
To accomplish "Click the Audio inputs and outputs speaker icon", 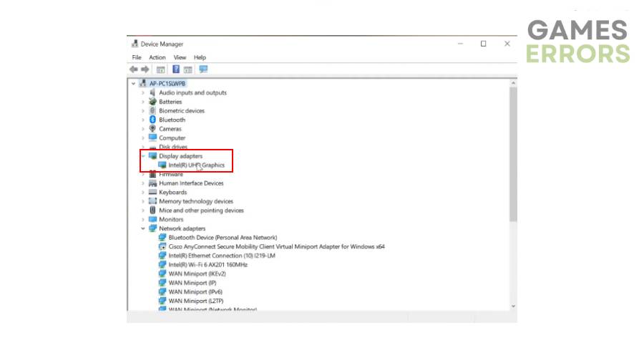I will (152, 92).
